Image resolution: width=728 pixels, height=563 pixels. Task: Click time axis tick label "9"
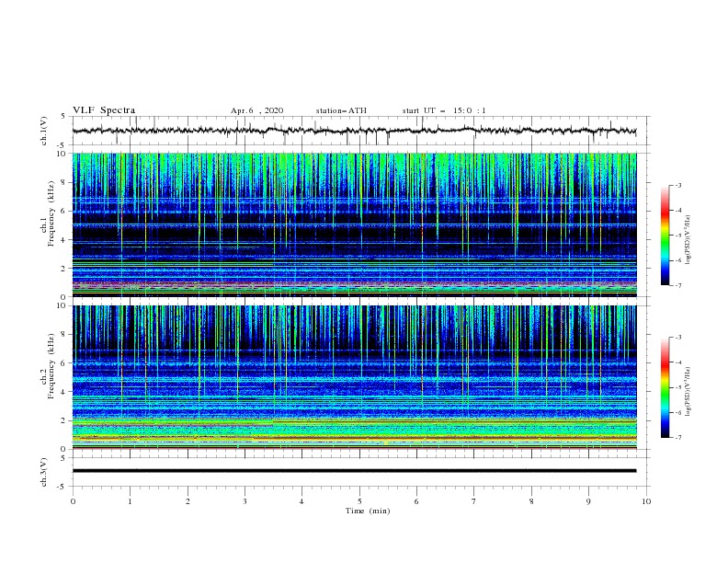[x=588, y=501]
